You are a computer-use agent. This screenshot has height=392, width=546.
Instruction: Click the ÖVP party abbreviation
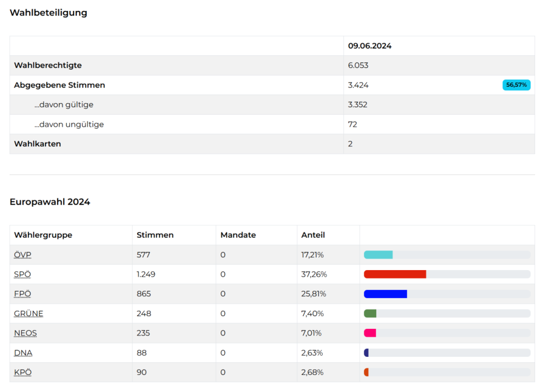(22, 255)
